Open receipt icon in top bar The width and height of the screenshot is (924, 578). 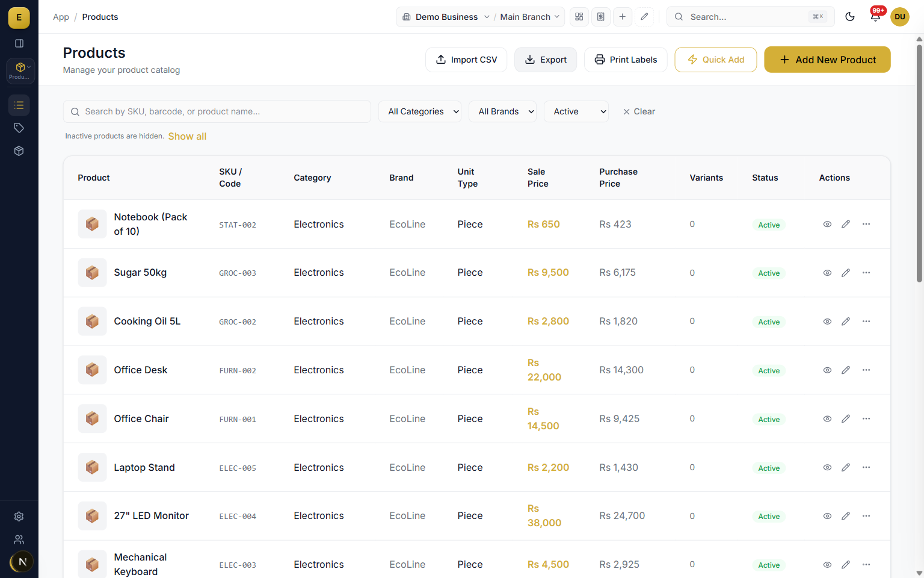[601, 17]
